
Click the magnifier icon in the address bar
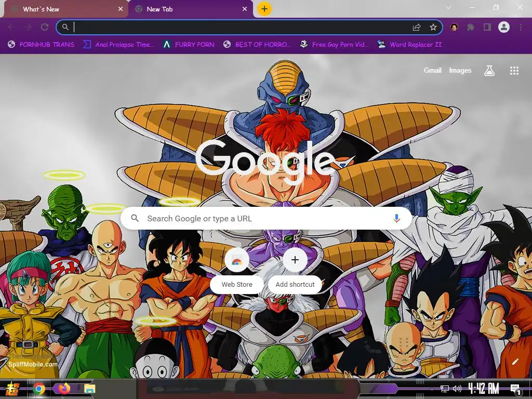(65, 27)
